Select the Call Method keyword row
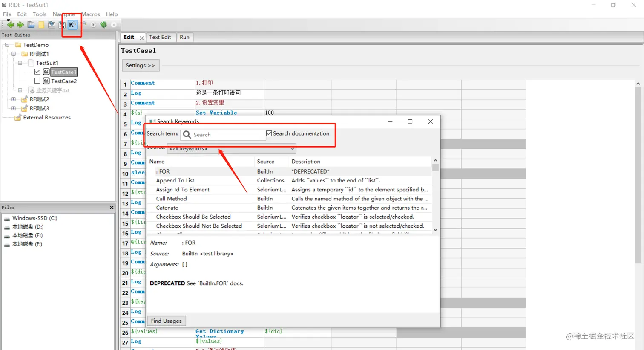The width and height of the screenshot is (644, 350). [289, 199]
